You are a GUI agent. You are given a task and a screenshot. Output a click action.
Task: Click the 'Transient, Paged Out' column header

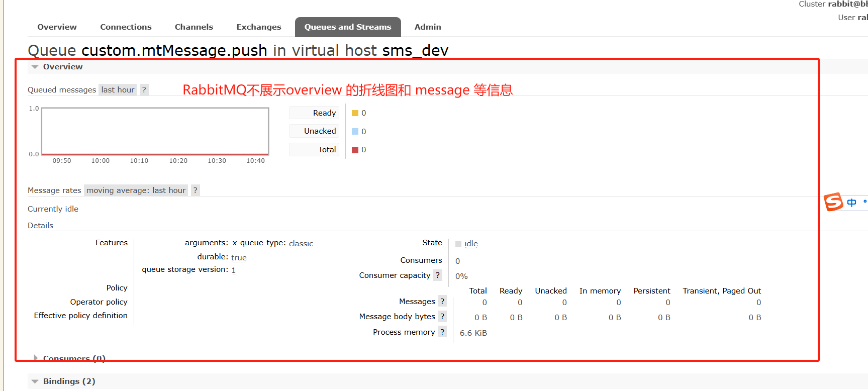(722, 291)
